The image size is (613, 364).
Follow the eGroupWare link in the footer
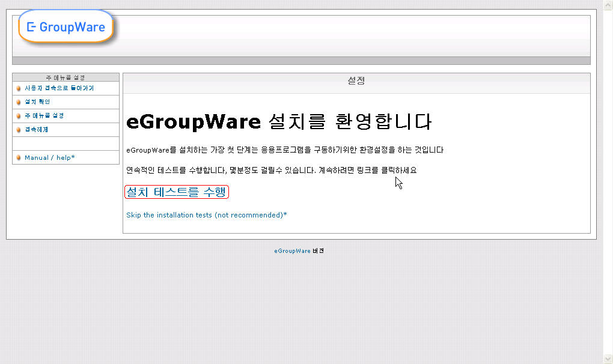tap(292, 251)
